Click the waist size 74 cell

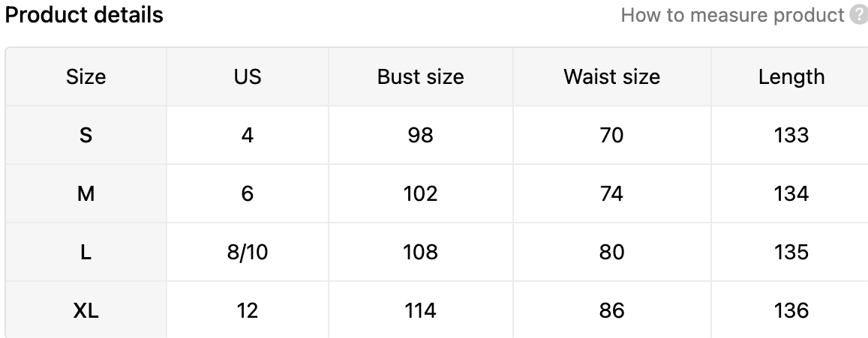(611, 194)
